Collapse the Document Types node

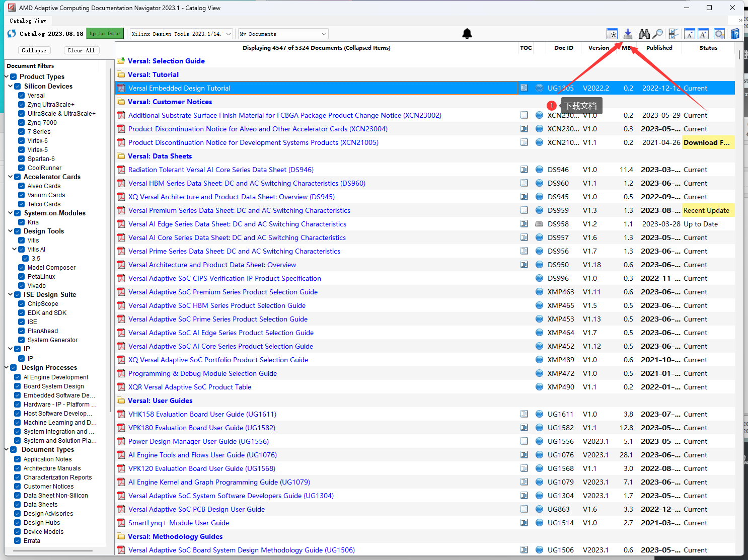(x=6, y=449)
